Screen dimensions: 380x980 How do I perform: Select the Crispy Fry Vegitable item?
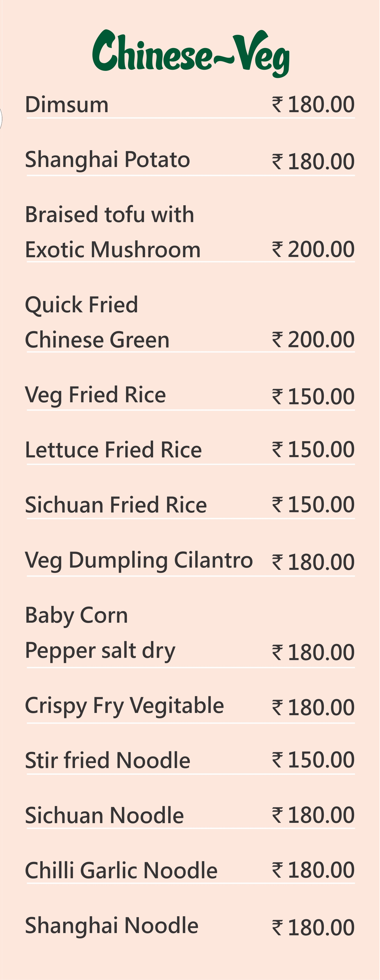pyautogui.click(x=124, y=706)
